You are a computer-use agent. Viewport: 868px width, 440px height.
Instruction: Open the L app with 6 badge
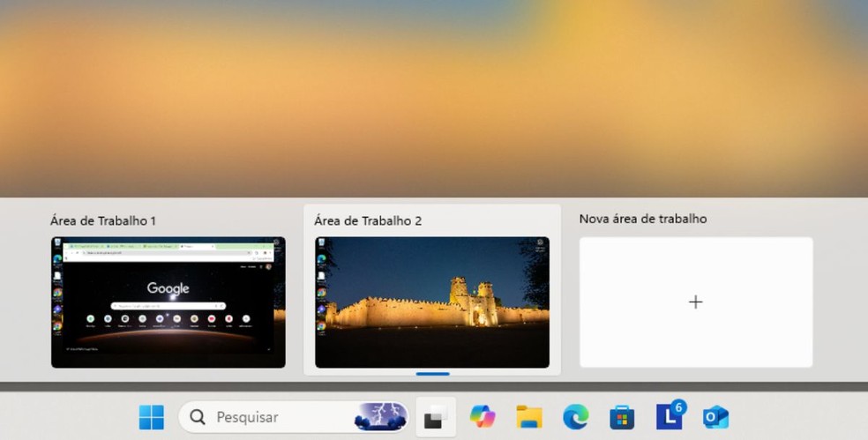670,415
